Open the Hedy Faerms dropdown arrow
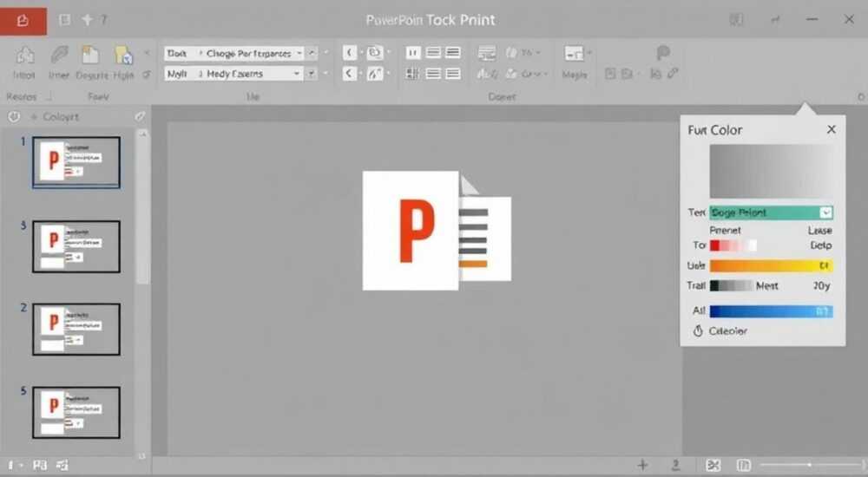 (x=297, y=74)
